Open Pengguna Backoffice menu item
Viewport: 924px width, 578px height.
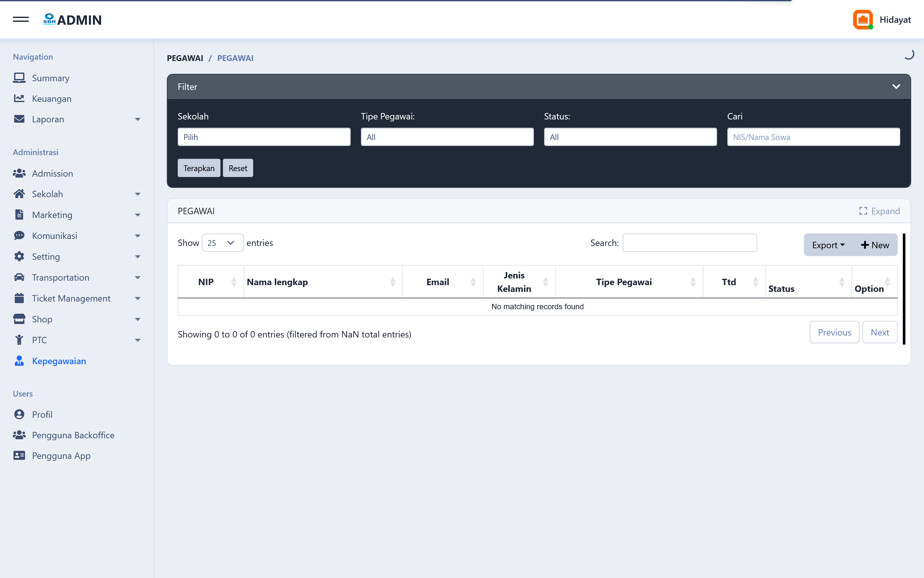(x=73, y=435)
